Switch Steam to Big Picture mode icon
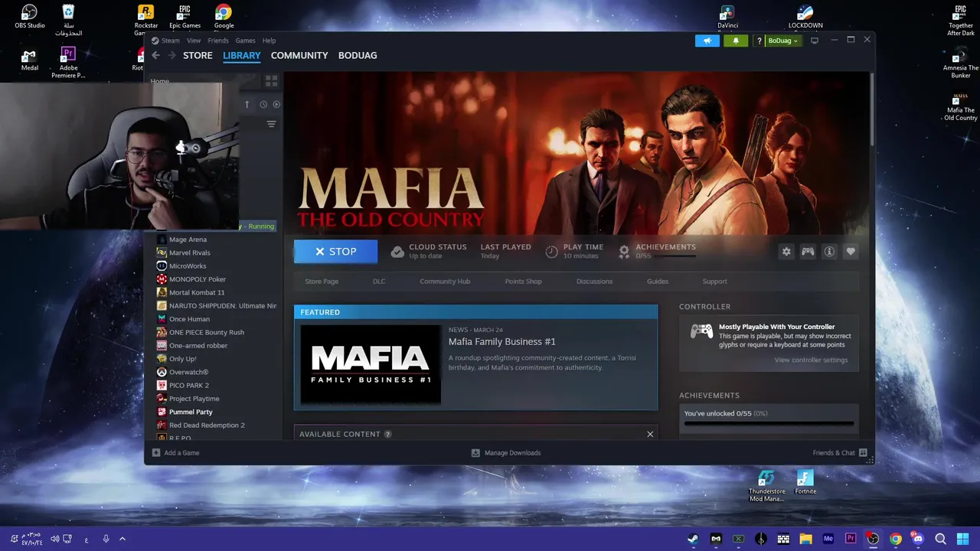Screen dimensions: 980x551 (x=815, y=41)
